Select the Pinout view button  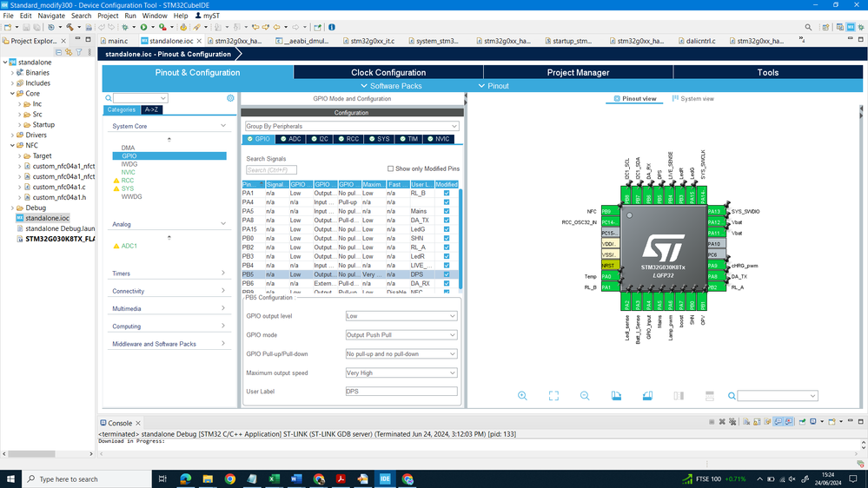click(634, 98)
